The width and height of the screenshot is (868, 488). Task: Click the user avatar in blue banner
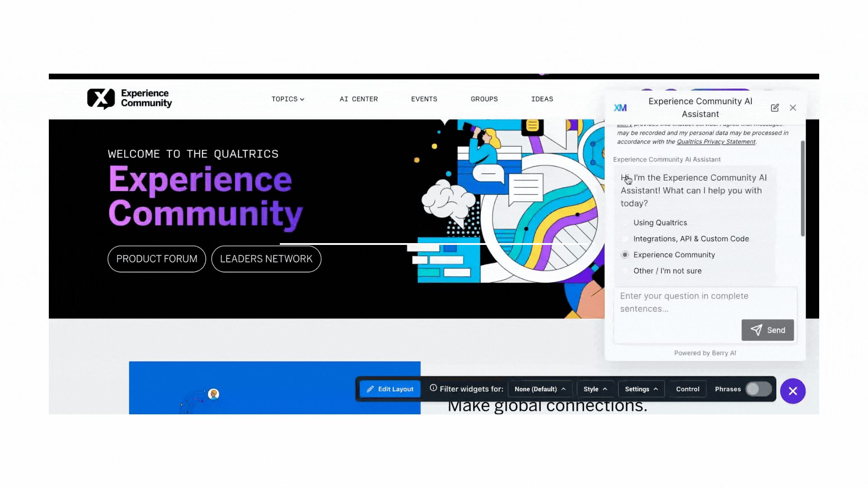[213, 394]
